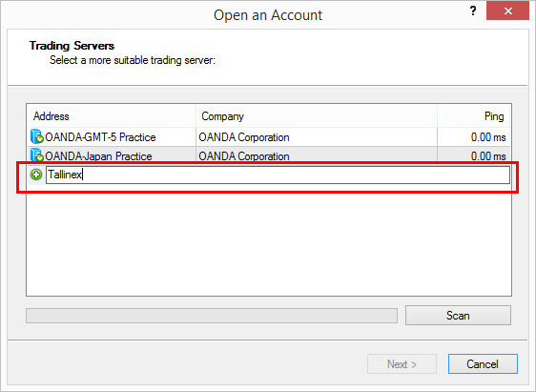The width and height of the screenshot is (536, 392).
Task: Focus the Tallinex server input field
Action: (x=278, y=175)
